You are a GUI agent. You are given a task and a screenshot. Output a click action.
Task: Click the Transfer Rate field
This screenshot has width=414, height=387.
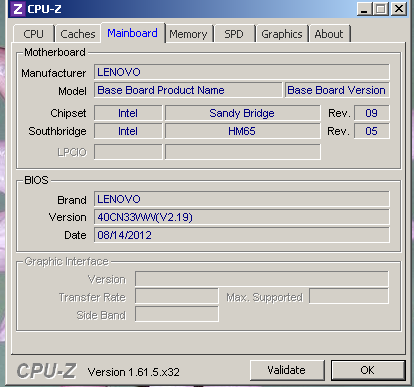(x=177, y=296)
